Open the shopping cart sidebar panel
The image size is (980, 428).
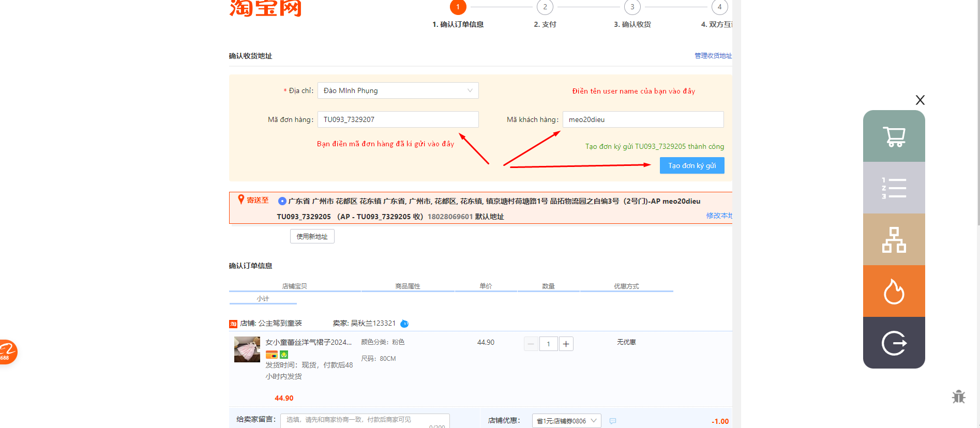894,136
